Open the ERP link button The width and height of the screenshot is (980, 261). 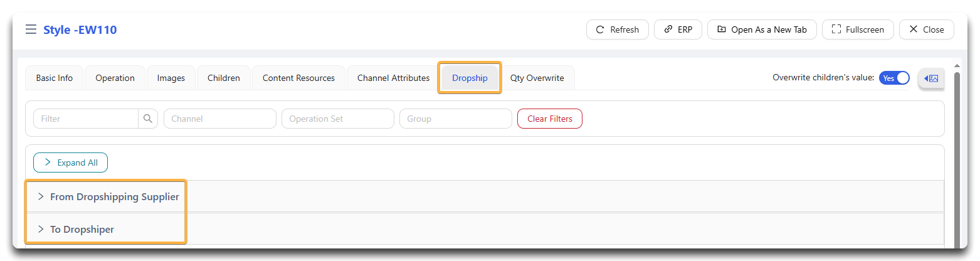pyautogui.click(x=678, y=29)
